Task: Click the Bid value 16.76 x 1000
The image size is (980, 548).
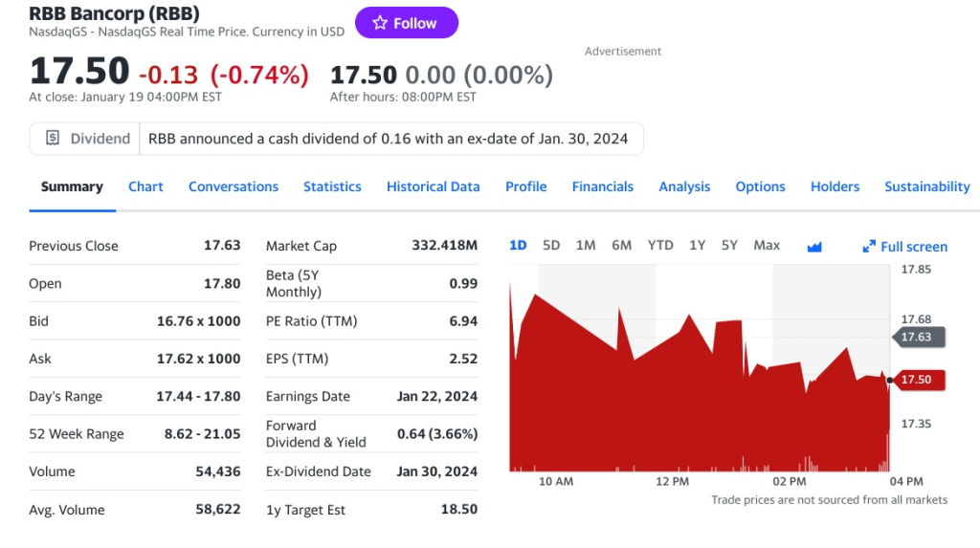Action: (198, 321)
